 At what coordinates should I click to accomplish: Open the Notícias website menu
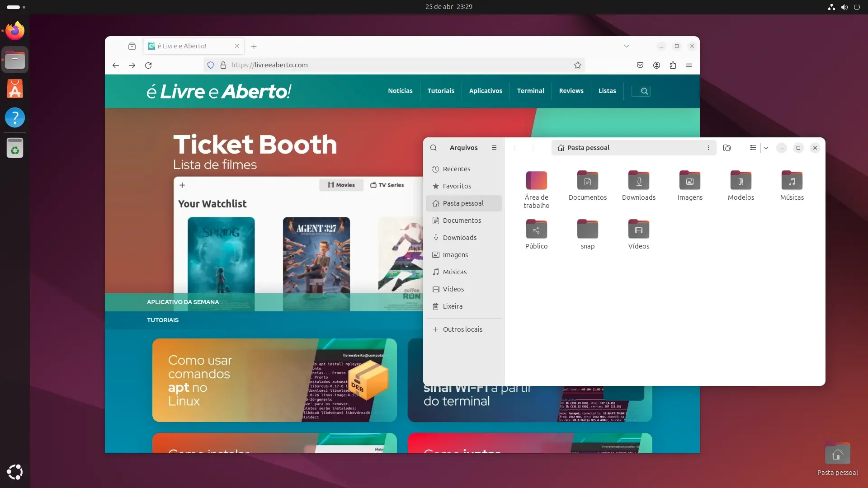point(400,91)
